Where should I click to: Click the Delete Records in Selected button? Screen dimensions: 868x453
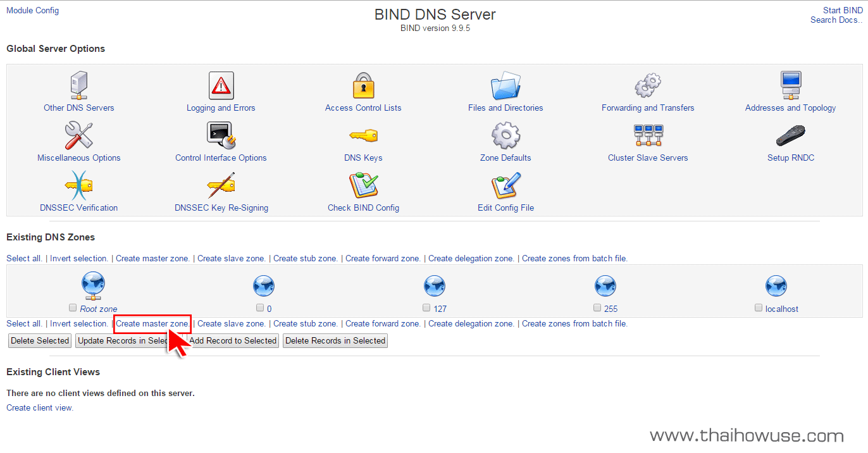point(335,341)
